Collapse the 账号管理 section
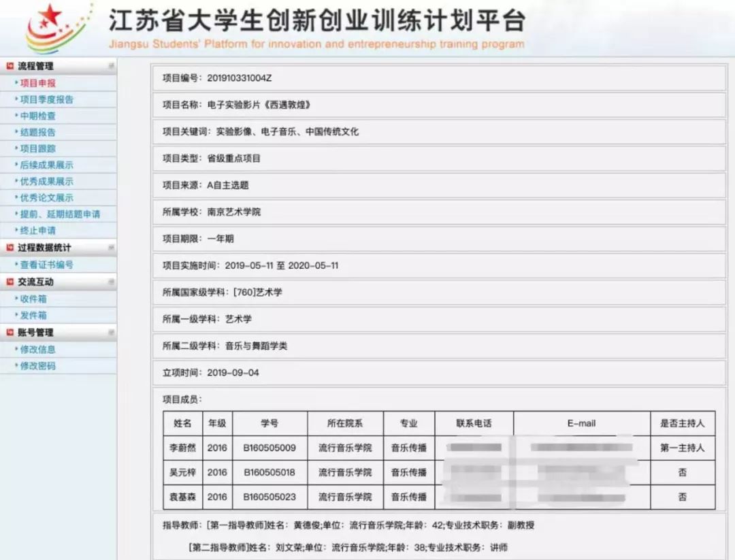The width and height of the screenshot is (735, 560). 110,333
